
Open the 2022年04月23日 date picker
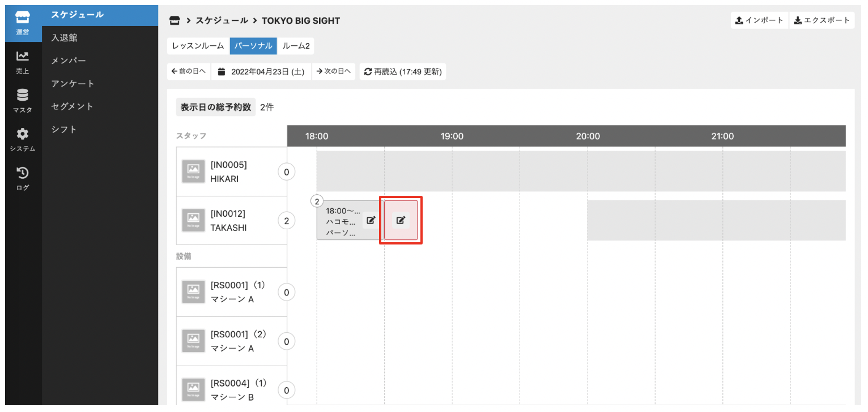(261, 72)
